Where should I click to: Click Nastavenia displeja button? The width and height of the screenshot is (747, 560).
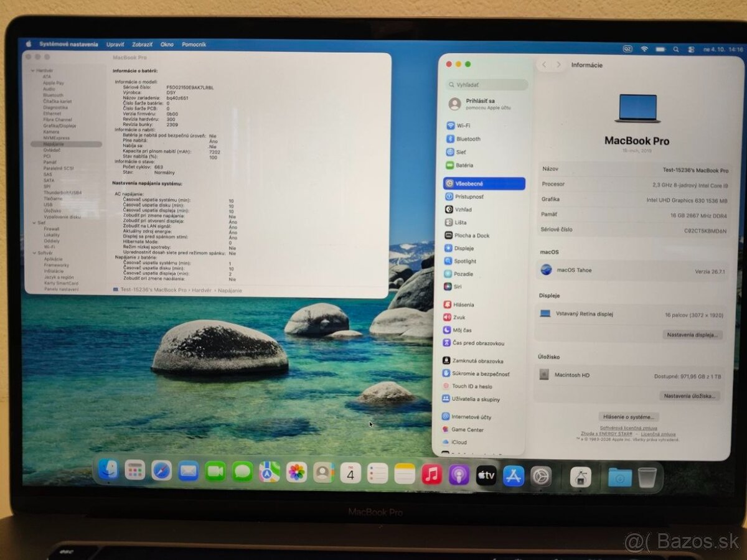coord(693,335)
